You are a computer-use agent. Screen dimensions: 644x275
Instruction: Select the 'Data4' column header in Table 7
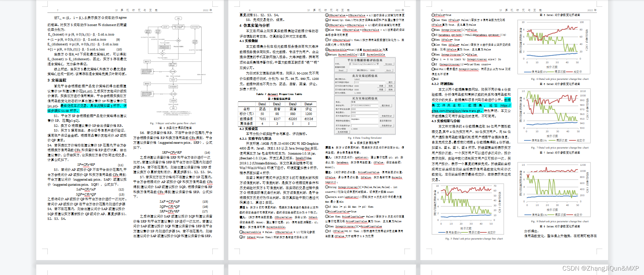tap(308, 104)
